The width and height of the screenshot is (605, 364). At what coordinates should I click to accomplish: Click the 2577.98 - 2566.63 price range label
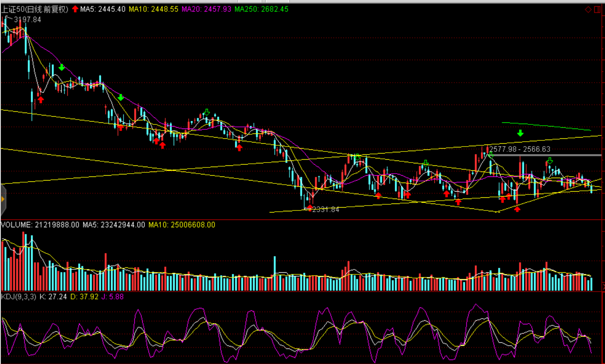(x=520, y=149)
